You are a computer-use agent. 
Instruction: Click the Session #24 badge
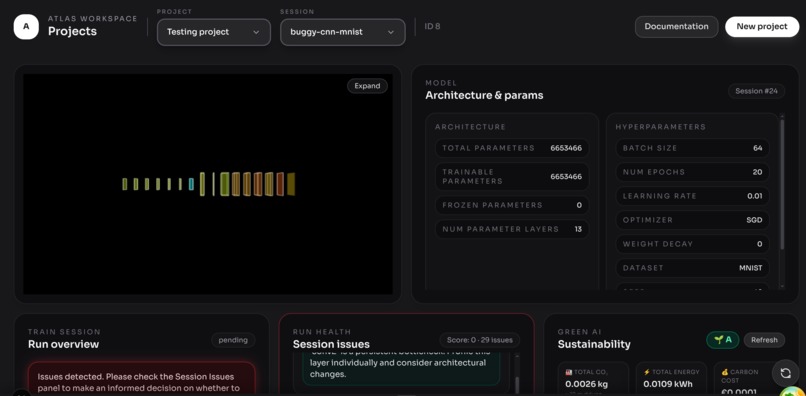pos(756,91)
